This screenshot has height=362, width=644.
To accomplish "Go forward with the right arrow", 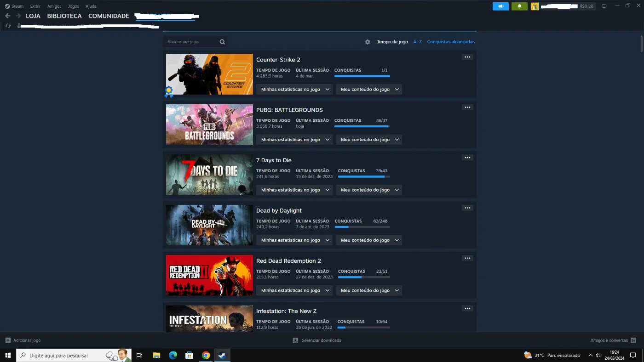I will click(18, 16).
